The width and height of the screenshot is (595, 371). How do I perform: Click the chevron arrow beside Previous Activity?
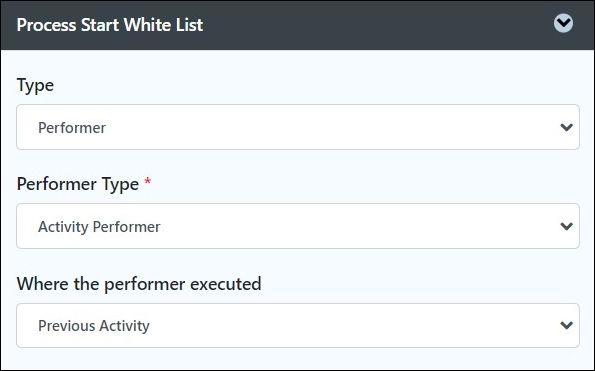(567, 325)
